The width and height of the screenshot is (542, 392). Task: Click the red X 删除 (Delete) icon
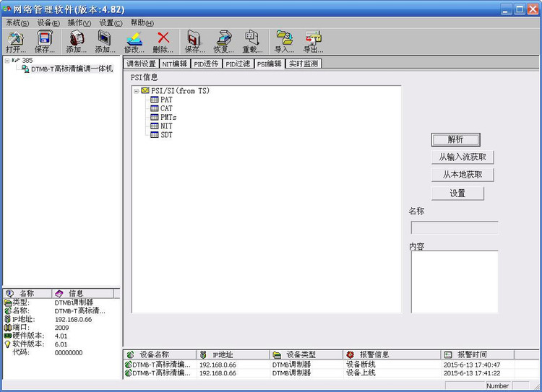163,41
